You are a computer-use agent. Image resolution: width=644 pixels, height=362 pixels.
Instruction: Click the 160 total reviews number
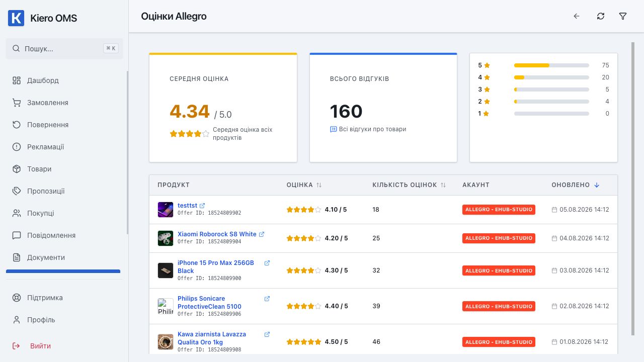tap(346, 112)
